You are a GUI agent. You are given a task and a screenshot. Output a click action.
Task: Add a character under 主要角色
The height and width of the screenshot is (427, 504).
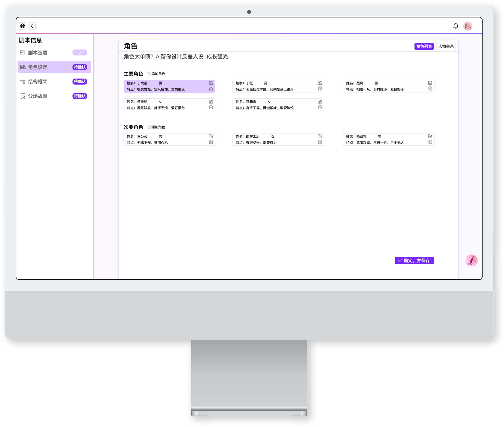[x=156, y=74]
